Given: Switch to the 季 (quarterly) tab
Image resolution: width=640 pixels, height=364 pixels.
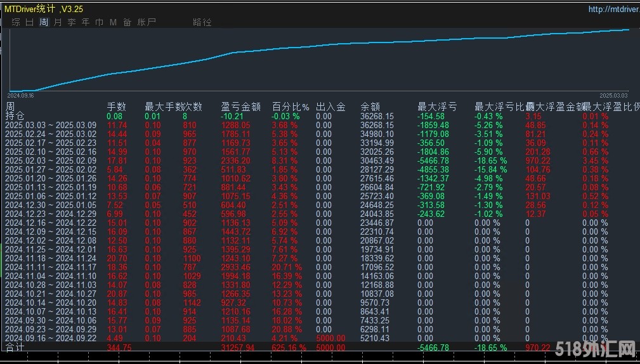Looking at the screenshot, I should (x=72, y=22).
